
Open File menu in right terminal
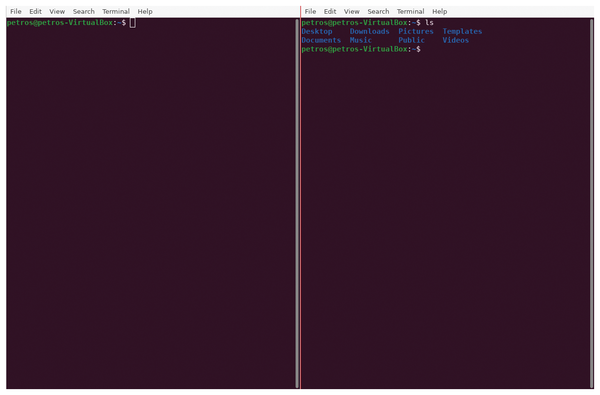[310, 11]
